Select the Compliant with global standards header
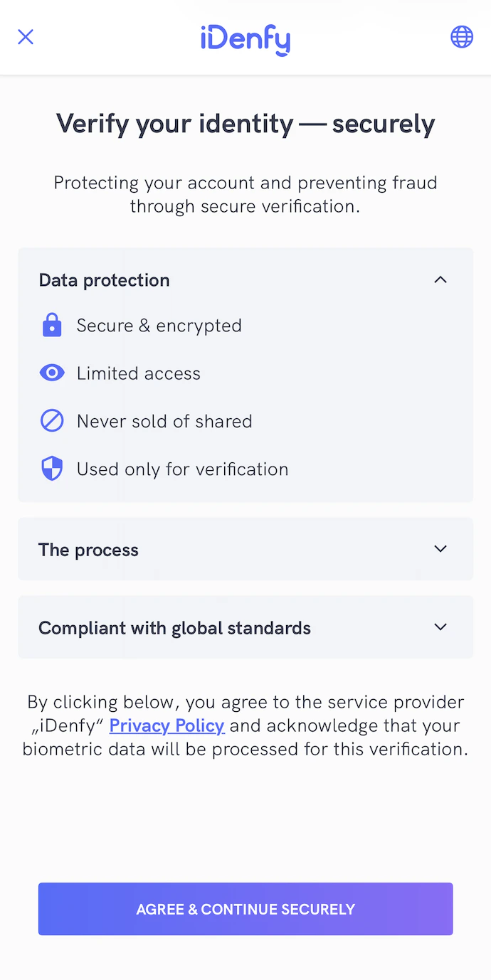The height and width of the screenshot is (980, 491). (175, 627)
